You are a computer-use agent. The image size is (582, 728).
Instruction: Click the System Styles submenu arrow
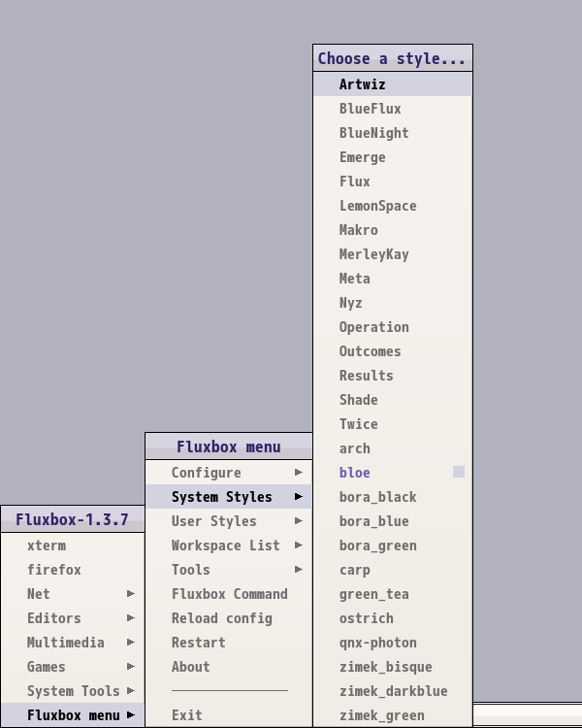click(x=299, y=497)
